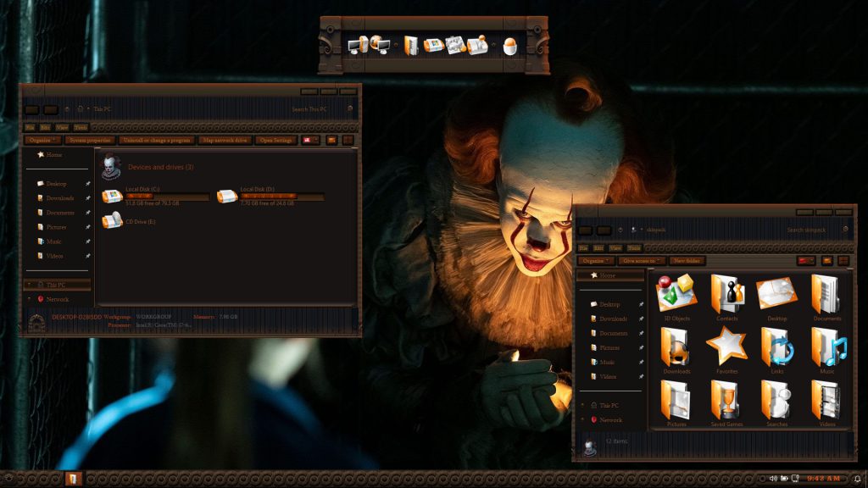The height and width of the screenshot is (488, 868).
Task: Click the 'System properties' button
Action: coord(89,140)
